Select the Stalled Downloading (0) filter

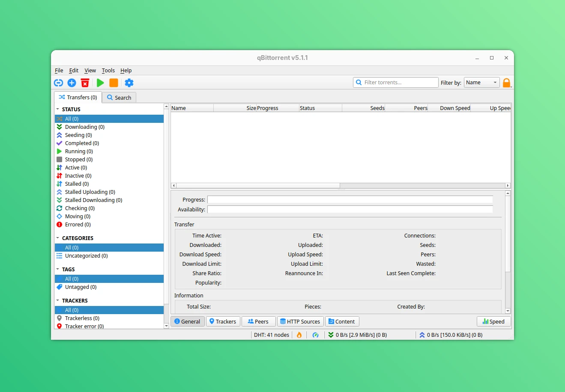(x=109, y=200)
